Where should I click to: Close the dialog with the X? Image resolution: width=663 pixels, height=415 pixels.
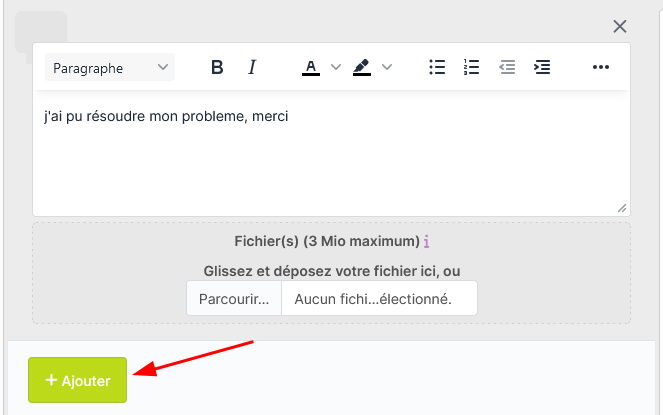click(620, 27)
